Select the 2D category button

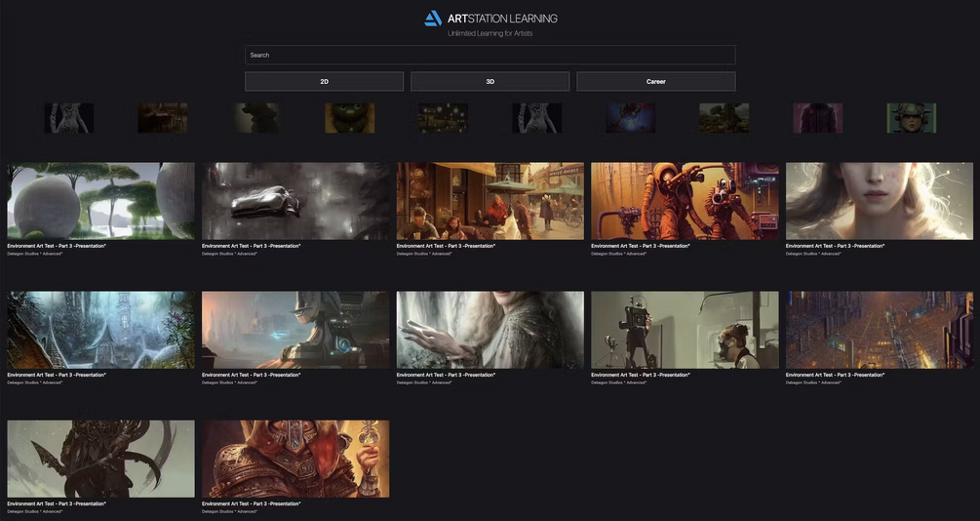325,81
